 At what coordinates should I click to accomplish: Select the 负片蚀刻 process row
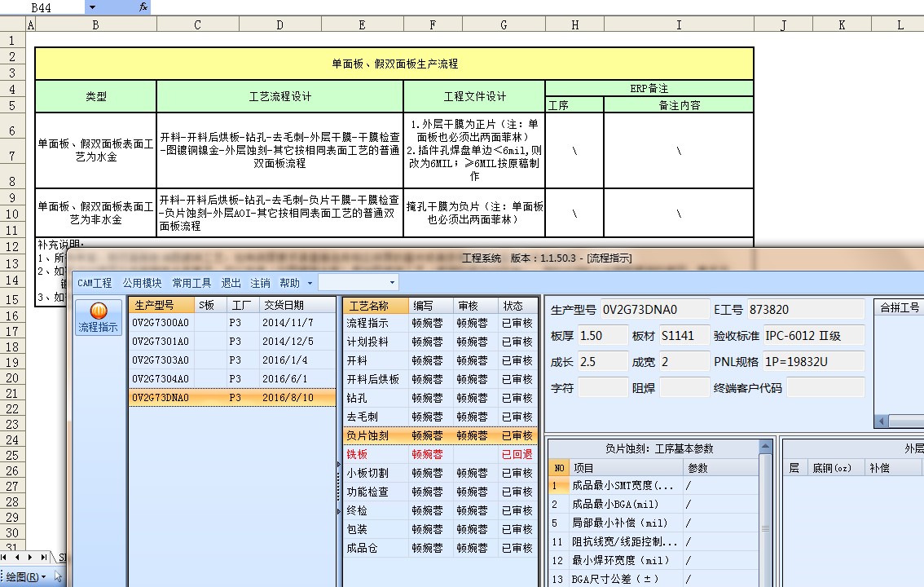[x=440, y=435]
